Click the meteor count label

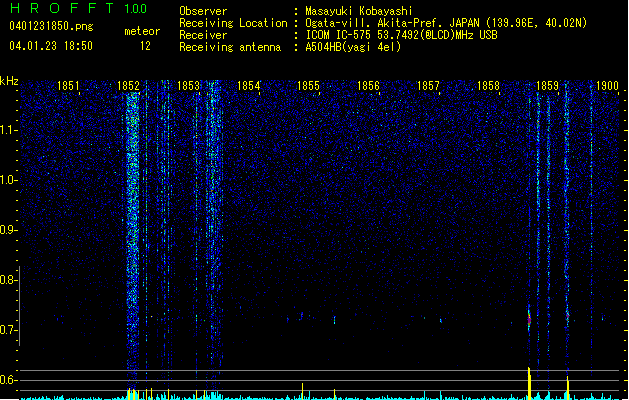coord(142,31)
